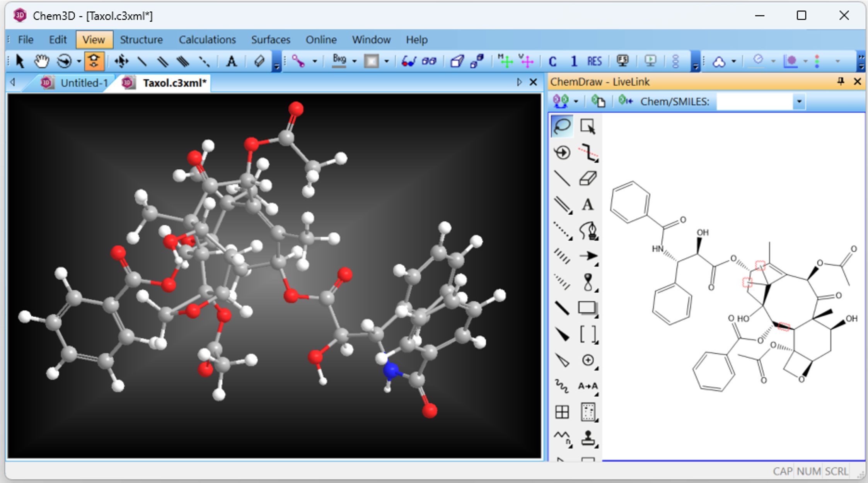Select the ChemDraw table tool
Screen dimensions: 868x483
tap(562, 412)
